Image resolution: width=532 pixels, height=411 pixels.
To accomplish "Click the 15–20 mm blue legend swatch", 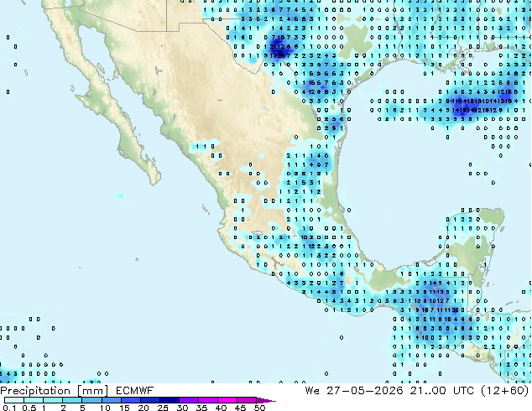I will 131,400.
